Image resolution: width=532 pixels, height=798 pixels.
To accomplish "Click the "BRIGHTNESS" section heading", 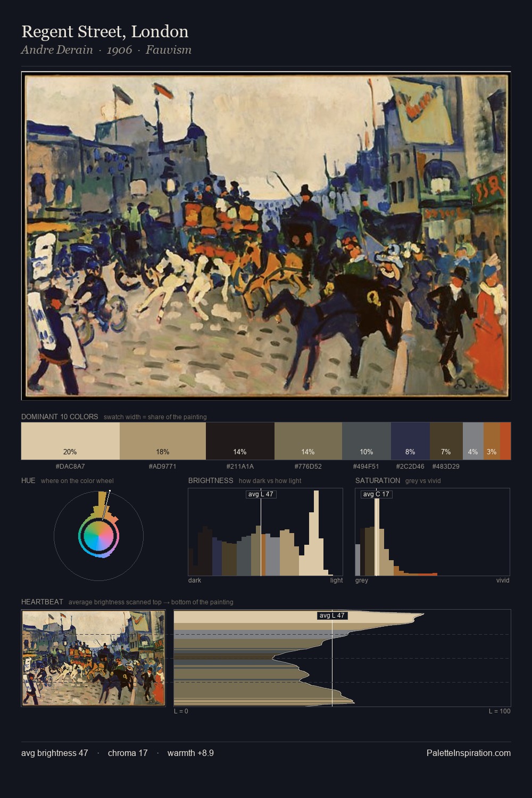I will 211,480.
